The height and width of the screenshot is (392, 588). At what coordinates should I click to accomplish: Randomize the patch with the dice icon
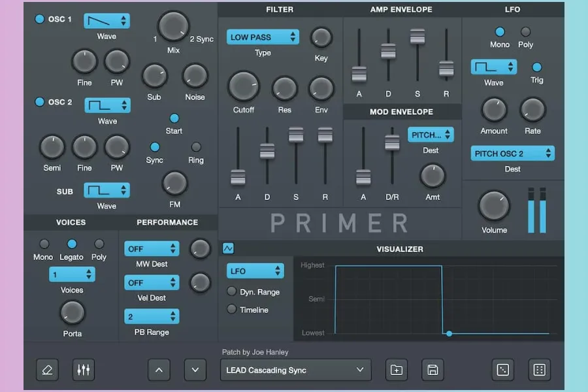tap(503, 370)
